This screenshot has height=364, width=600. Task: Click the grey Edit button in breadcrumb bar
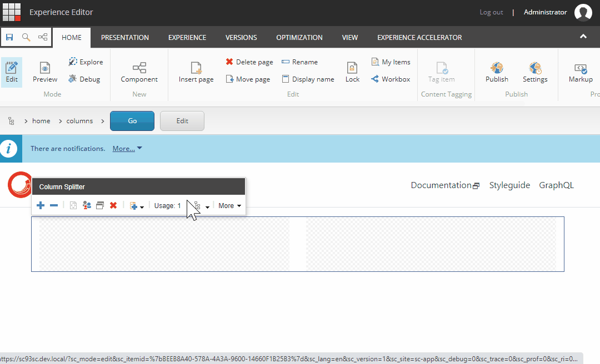click(x=182, y=121)
